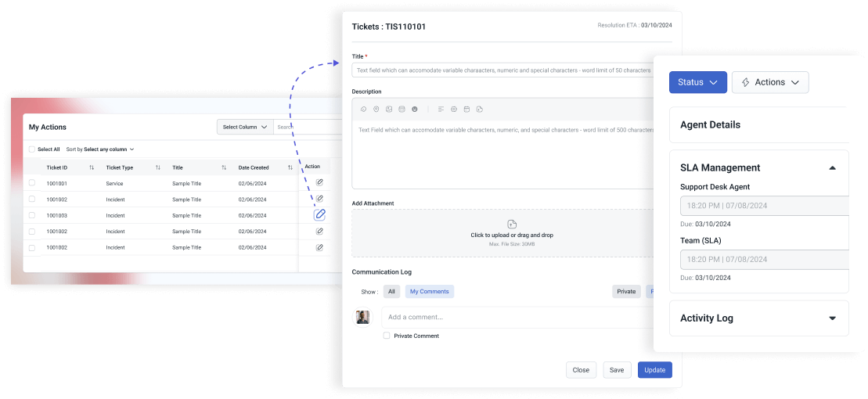Click the emoji icon in Description toolbar
This screenshot has height=399, width=868.
pos(415,109)
